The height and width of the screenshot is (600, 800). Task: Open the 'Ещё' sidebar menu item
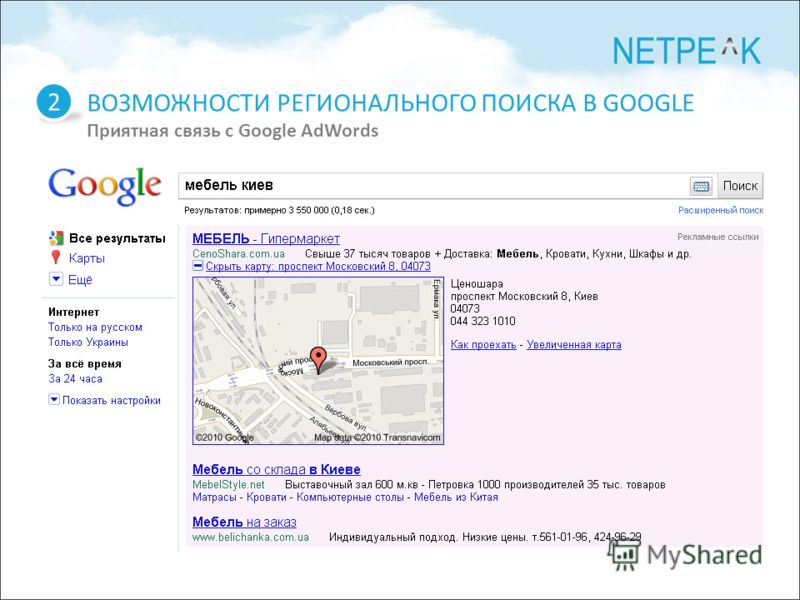pyautogui.click(x=80, y=280)
